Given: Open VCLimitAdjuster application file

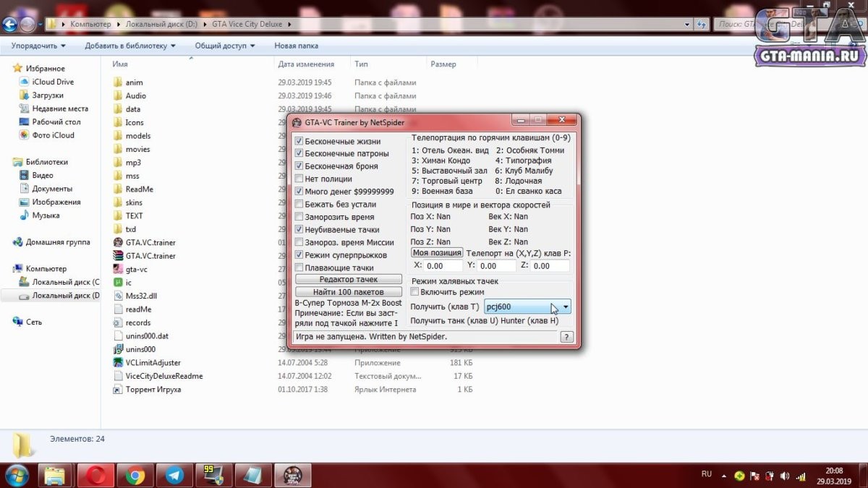Looking at the screenshot, I should (x=153, y=362).
